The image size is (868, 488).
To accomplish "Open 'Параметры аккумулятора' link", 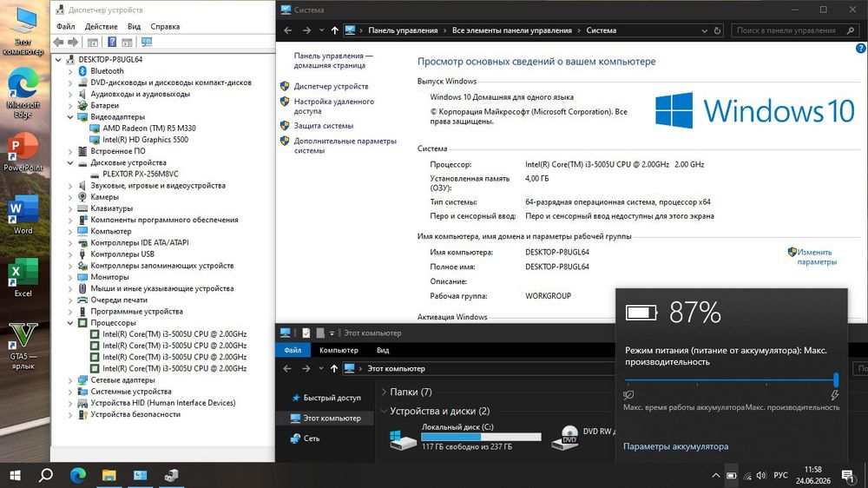I will point(675,446).
